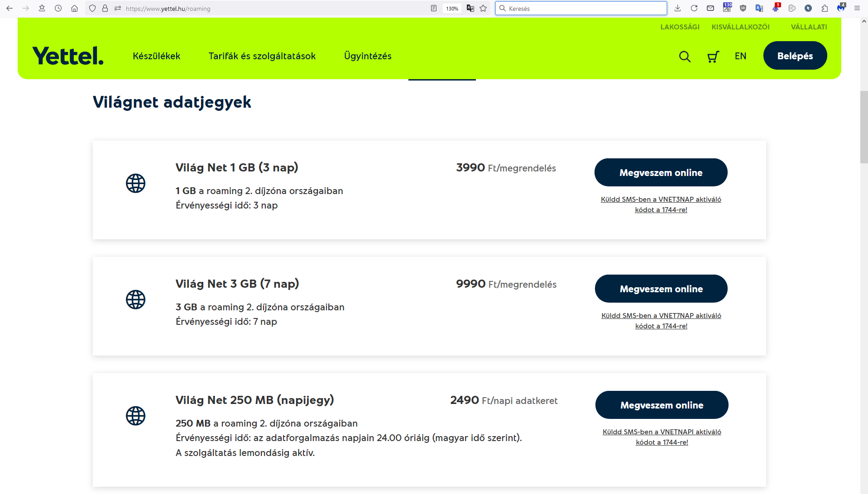Open the Készülékek menu
The height and width of the screenshot is (494, 868).
(156, 56)
